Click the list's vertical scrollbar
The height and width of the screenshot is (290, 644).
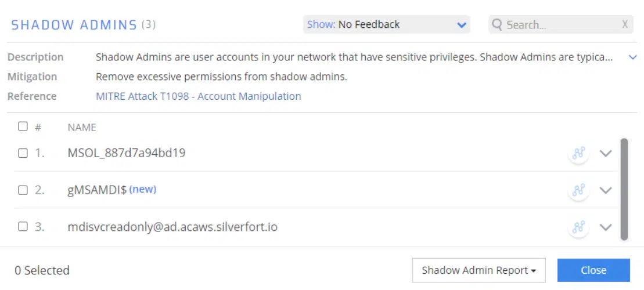pyautogui.click(x=624, y=188)
